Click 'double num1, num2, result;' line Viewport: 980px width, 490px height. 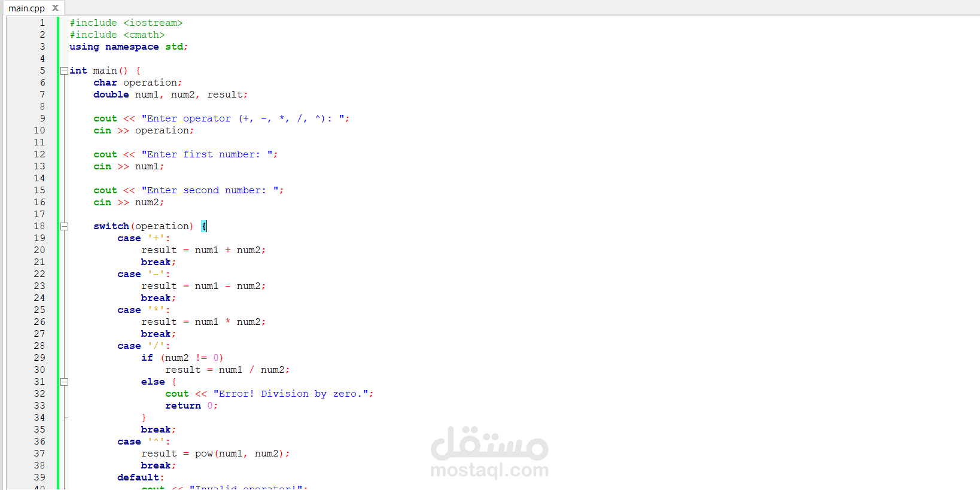coord(171,95)
